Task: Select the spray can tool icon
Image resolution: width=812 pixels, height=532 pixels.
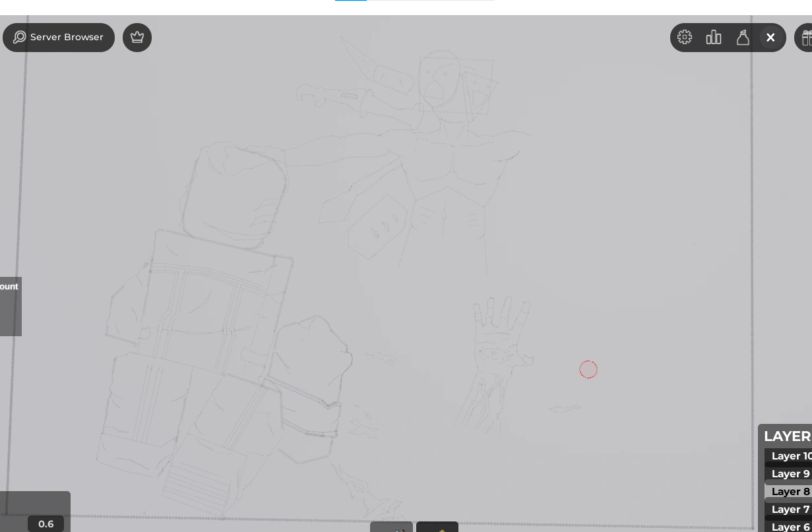Action: [743, 38]
